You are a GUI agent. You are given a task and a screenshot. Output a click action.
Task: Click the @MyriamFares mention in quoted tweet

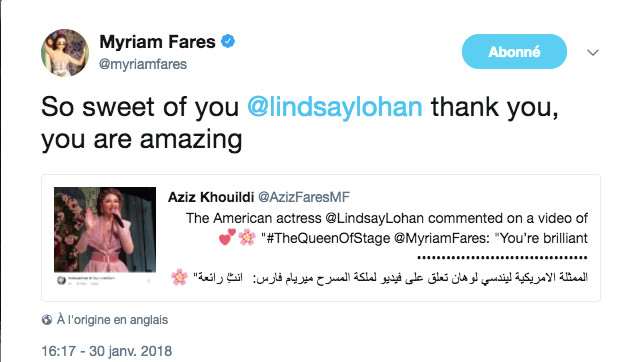point(442,238)
